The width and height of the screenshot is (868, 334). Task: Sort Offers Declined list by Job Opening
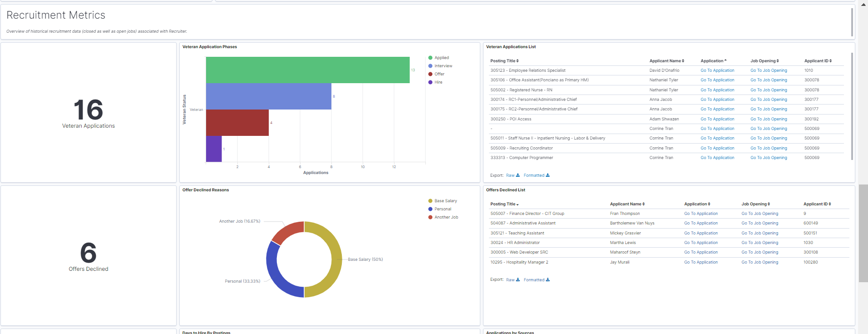[x=755, y=204]
